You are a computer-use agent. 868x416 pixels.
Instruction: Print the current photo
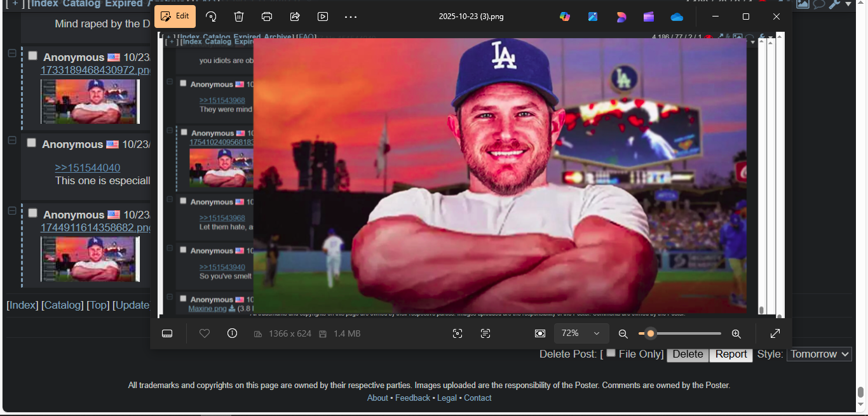(267, 17)
